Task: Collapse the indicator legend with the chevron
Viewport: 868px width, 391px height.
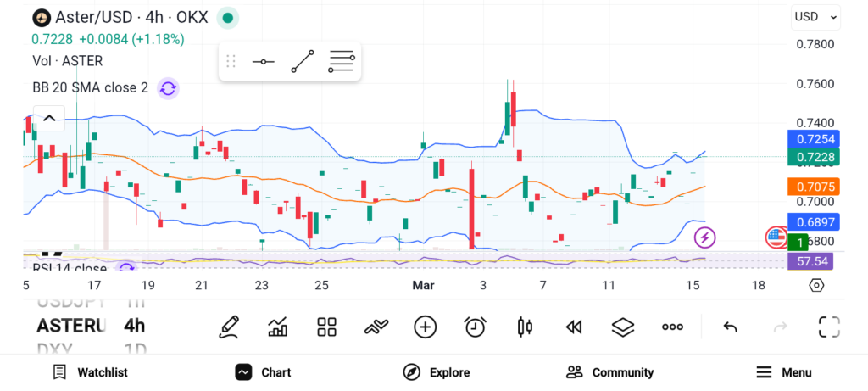Action: click(49, 118)
